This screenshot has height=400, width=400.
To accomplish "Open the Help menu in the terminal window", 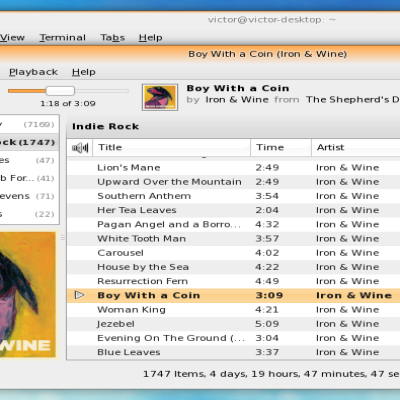I will point(151,37).
